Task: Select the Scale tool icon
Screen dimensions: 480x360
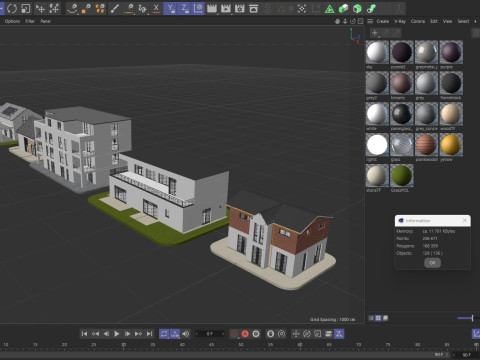Action: tap(26, 9)
